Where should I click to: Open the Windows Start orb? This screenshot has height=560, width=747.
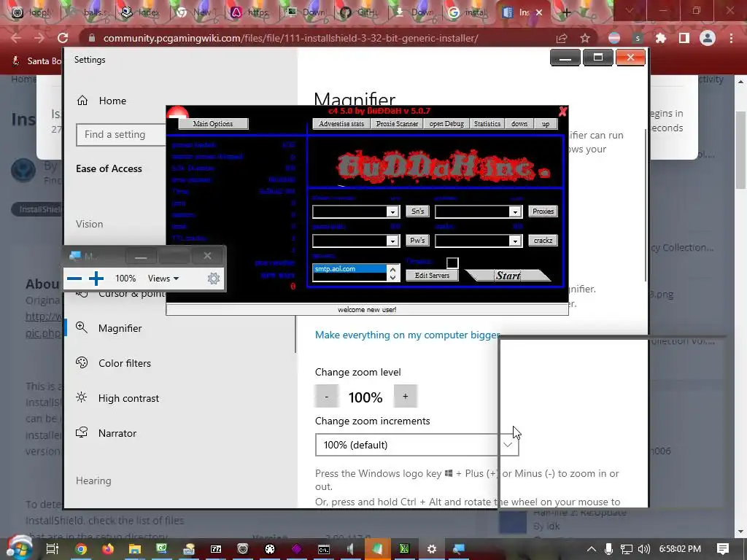[19, 548]
